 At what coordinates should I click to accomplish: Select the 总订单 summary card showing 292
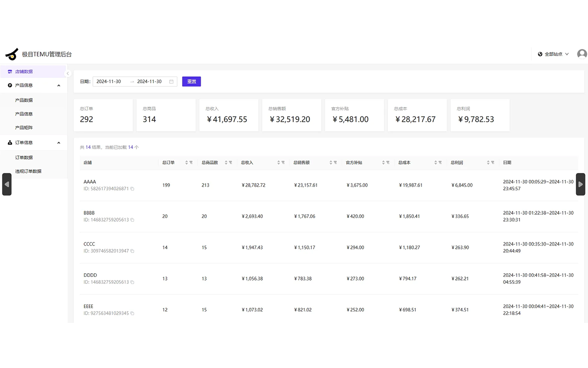pyautogui.click(x=103, y=115)
